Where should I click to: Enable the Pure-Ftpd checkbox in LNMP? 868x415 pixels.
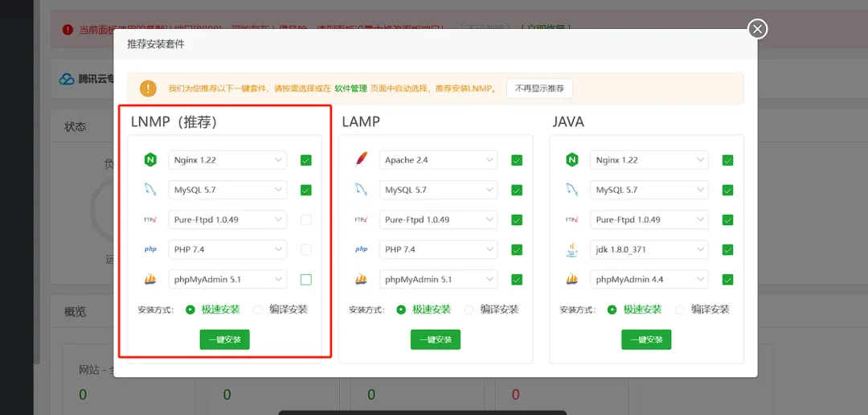306,220
